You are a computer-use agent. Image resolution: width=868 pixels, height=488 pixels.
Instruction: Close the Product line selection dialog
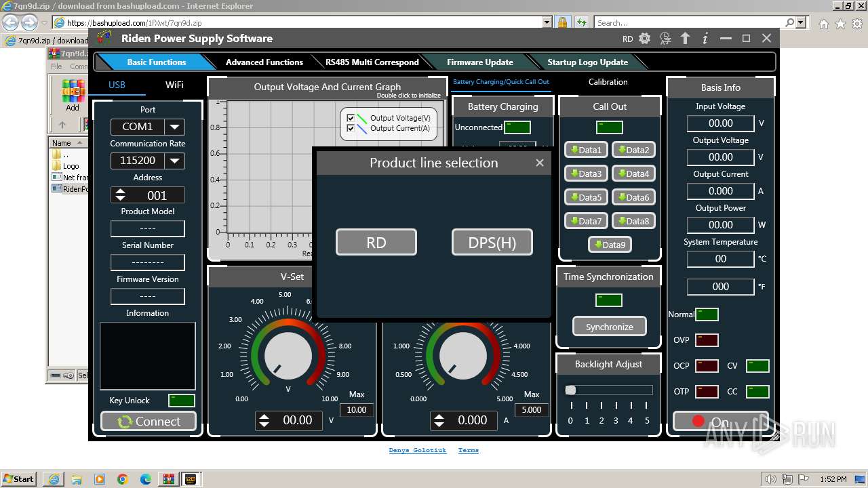click(540, 163)
